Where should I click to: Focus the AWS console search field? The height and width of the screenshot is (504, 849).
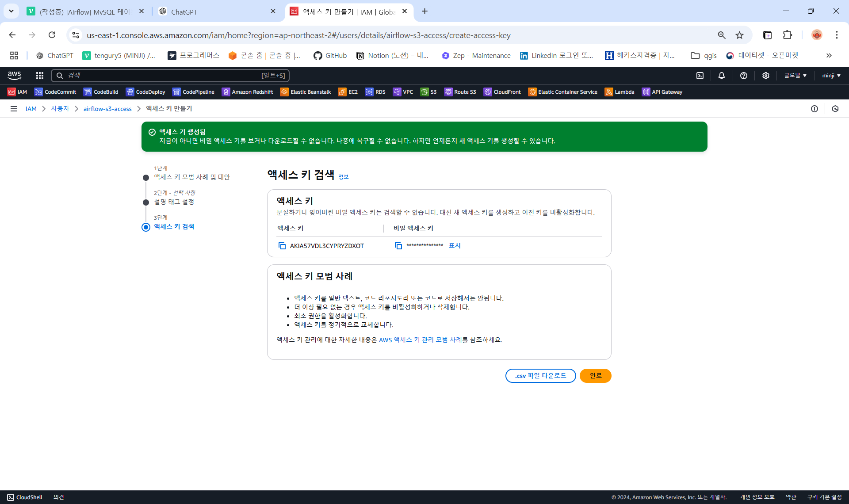tap(170, 76)
